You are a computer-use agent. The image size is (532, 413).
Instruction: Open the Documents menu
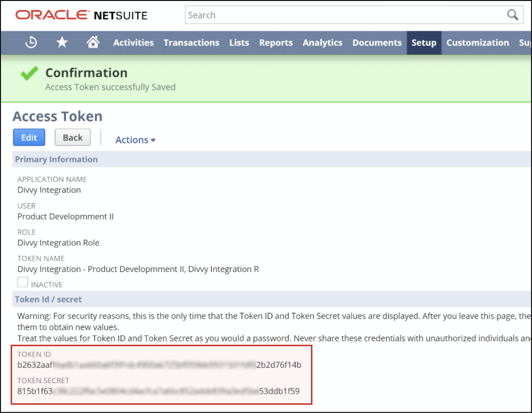click(x=377, y=43)
